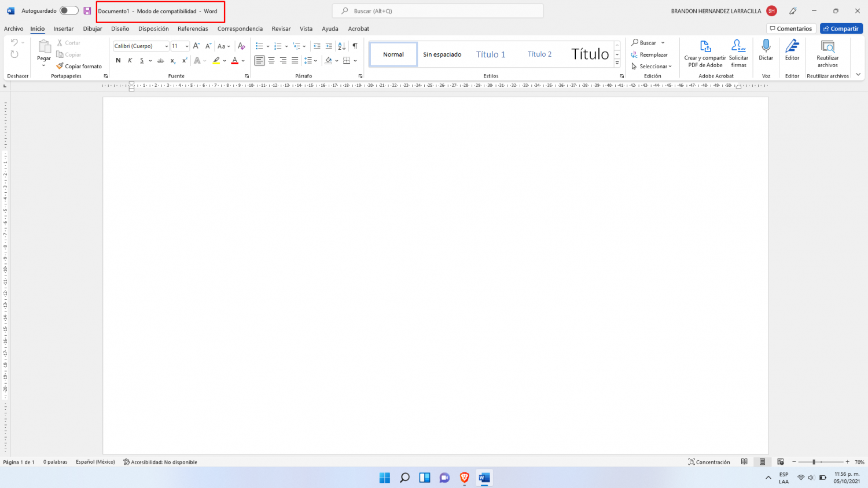Switch to the Acrobat tab

(359, 28)
